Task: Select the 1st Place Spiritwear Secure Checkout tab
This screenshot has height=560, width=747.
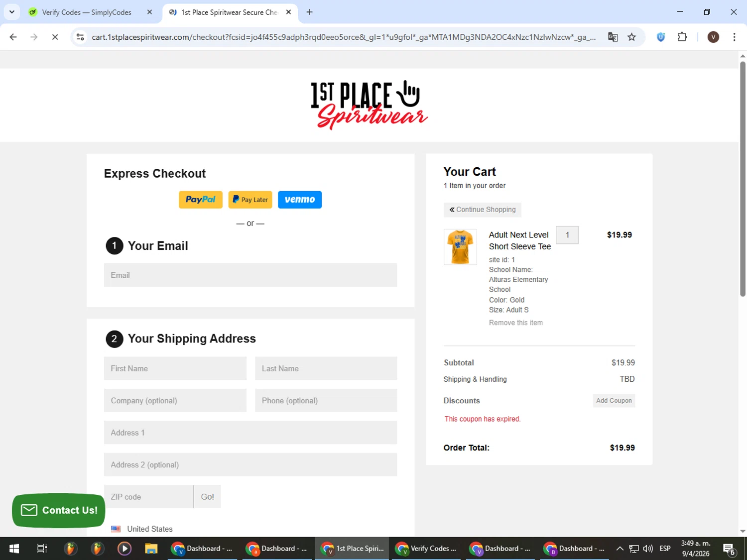Action: coord(229,12)
